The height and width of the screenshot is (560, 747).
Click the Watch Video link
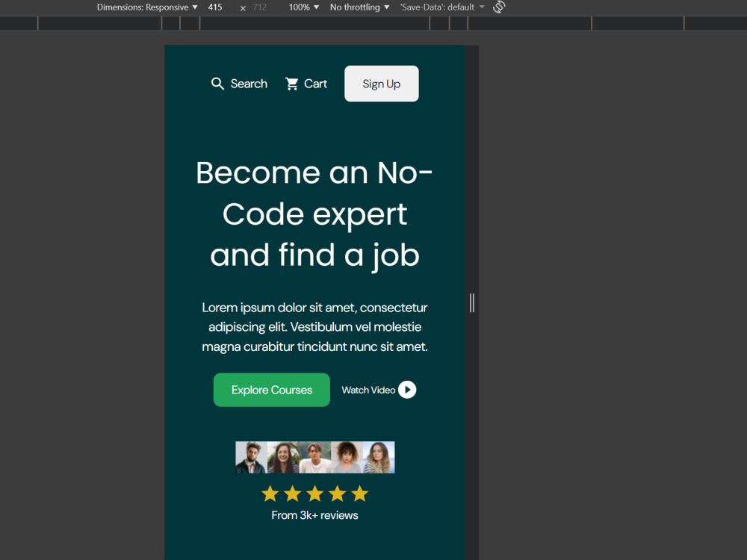379,390
